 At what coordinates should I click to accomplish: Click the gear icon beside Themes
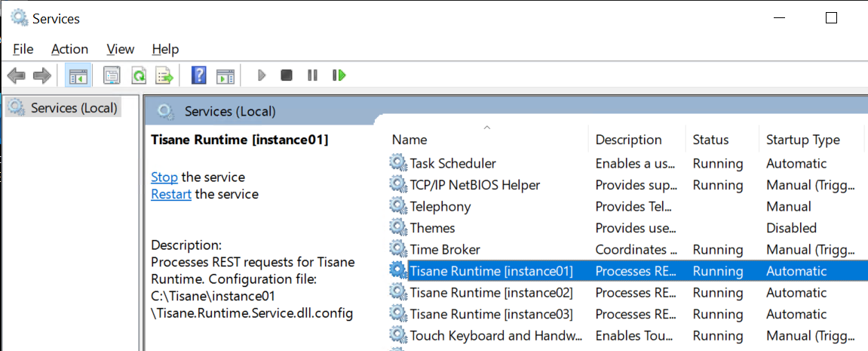tap(398, 227)
